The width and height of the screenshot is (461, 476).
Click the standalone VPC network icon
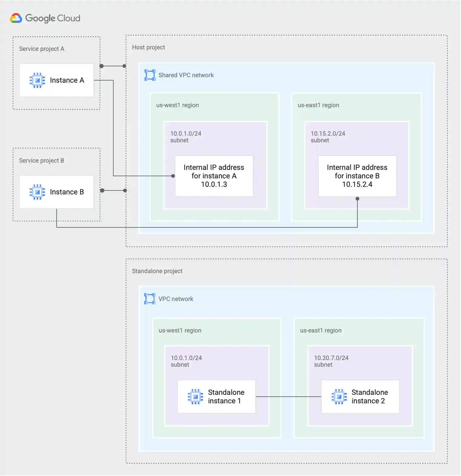(150, 299)
